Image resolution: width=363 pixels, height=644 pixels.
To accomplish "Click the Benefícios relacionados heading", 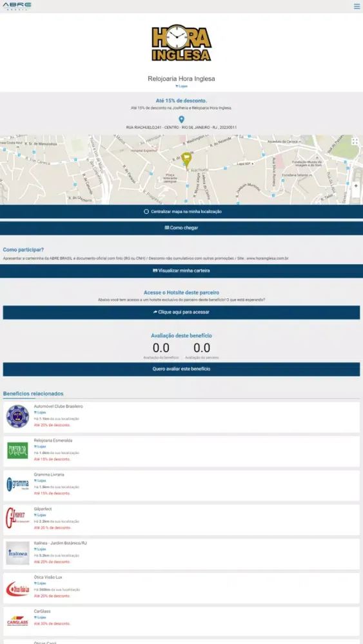I will (34, 393).
